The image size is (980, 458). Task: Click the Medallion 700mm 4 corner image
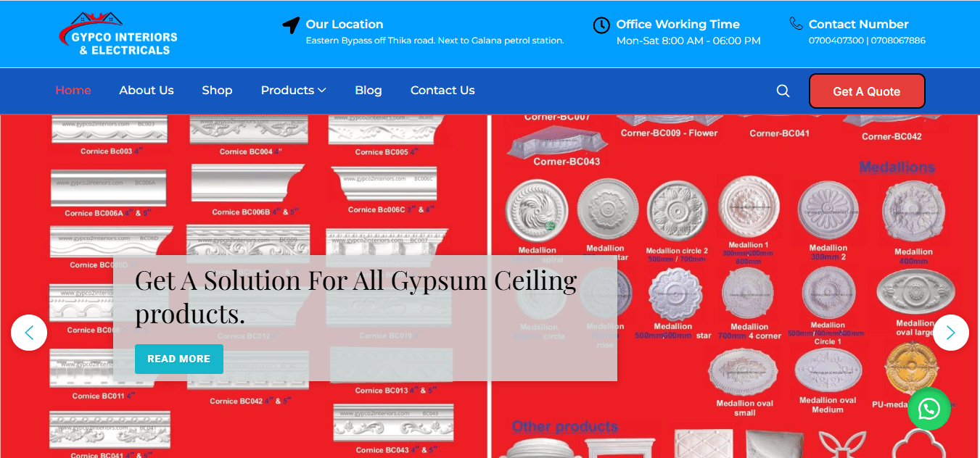click(749, 293)
